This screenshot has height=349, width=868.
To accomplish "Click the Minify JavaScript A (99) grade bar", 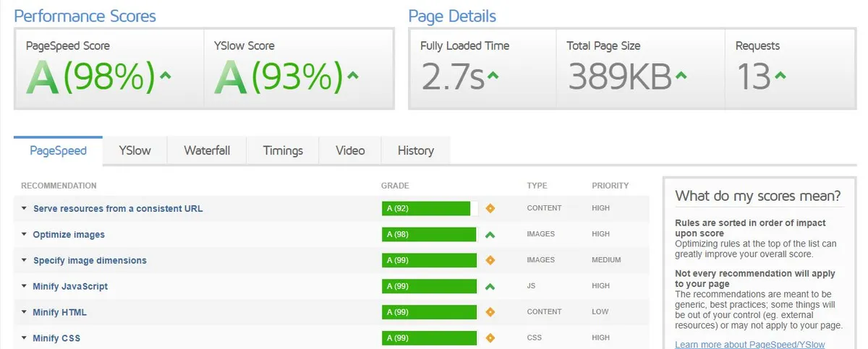I will [430, 287].
